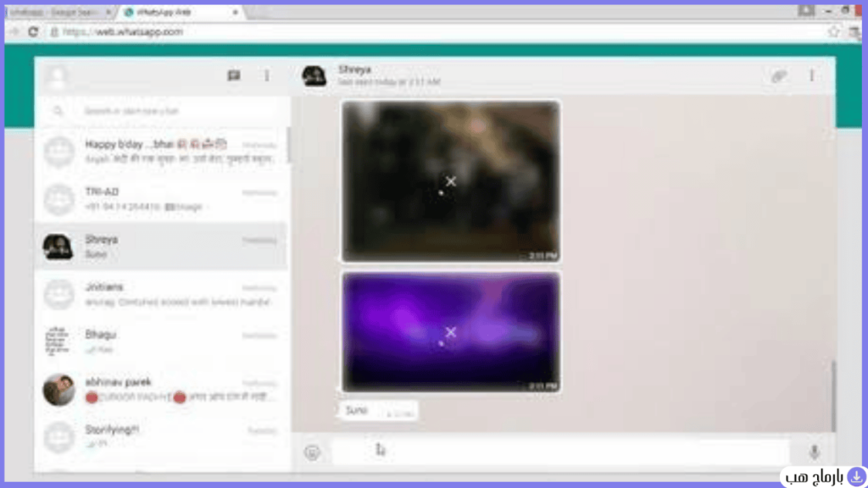
Task: Open the emoji picker
Action: (x=312, y=452)
